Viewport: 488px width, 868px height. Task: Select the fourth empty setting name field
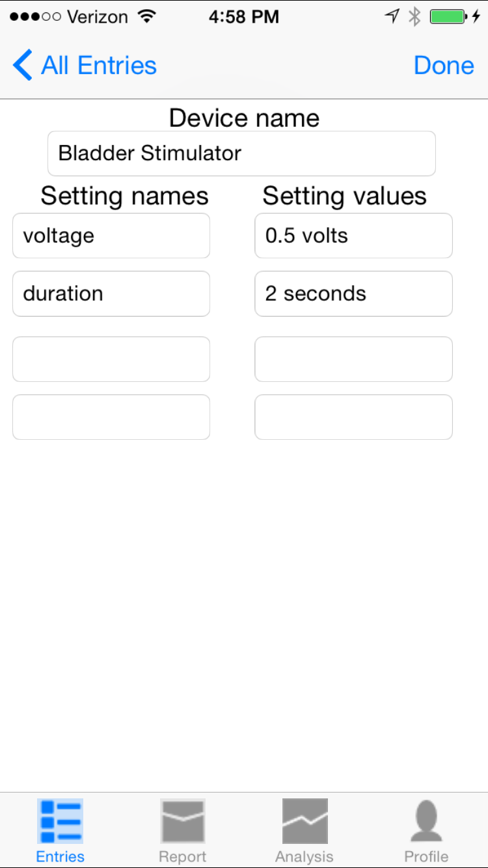(x=111, y=417)
